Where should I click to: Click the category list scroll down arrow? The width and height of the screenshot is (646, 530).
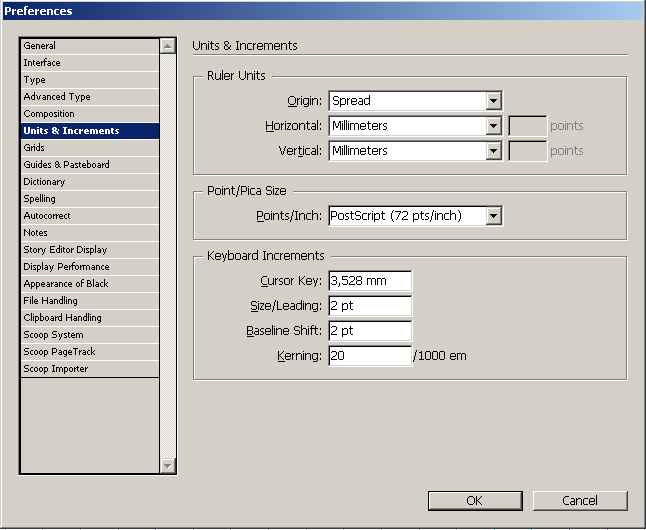[168, 466]
